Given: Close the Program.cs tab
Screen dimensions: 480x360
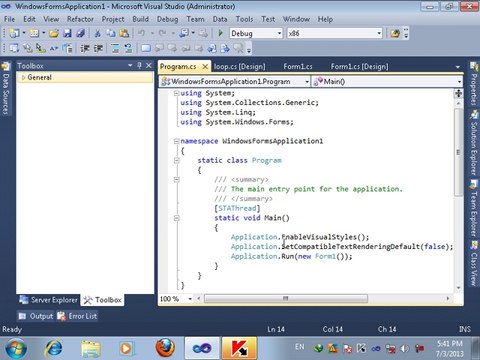Looking at the screenshot, I should click(x=205, y=67).
